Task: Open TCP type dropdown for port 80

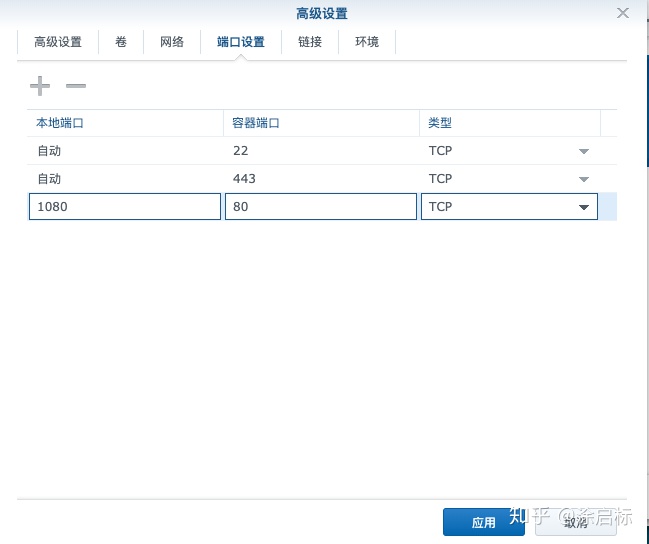Action: [x=584, y=207]
